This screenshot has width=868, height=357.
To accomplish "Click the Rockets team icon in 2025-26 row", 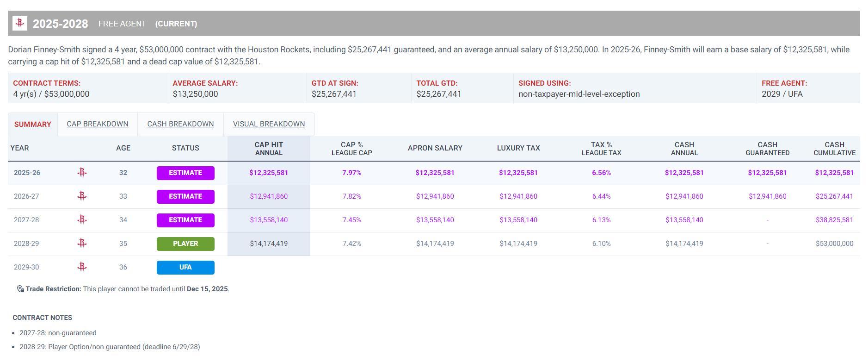I will [x=82, y=173].
